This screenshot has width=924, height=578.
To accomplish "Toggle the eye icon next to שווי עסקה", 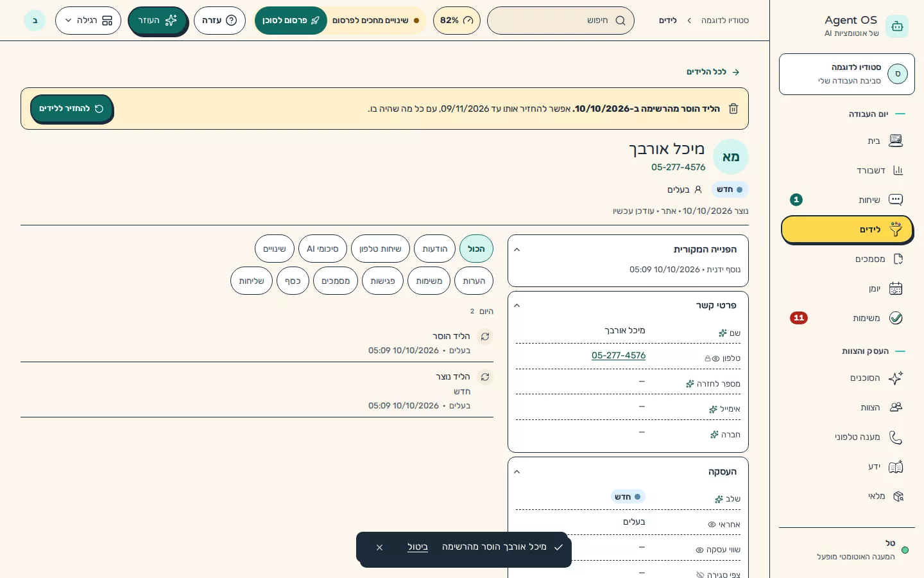I will 700,550.
